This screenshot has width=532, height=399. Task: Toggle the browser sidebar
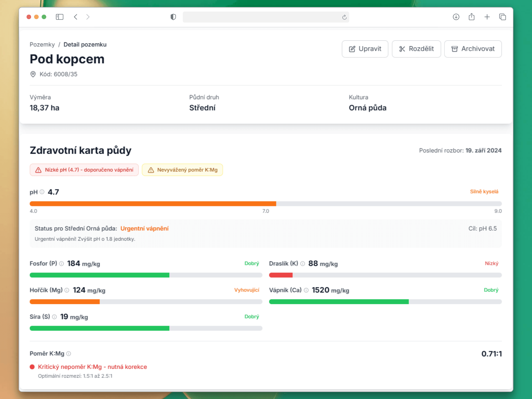click(60, 17)
